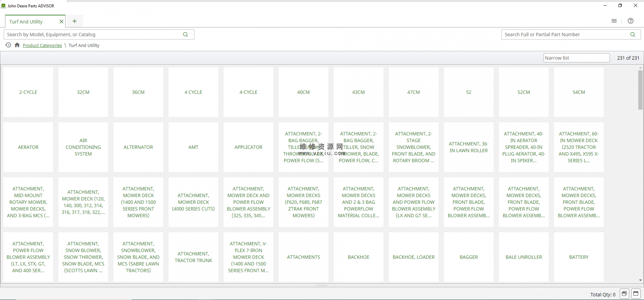
Task: Open Attachment MOWER DECK (120, 140, 300) tile
Action: tap(83, 202)
